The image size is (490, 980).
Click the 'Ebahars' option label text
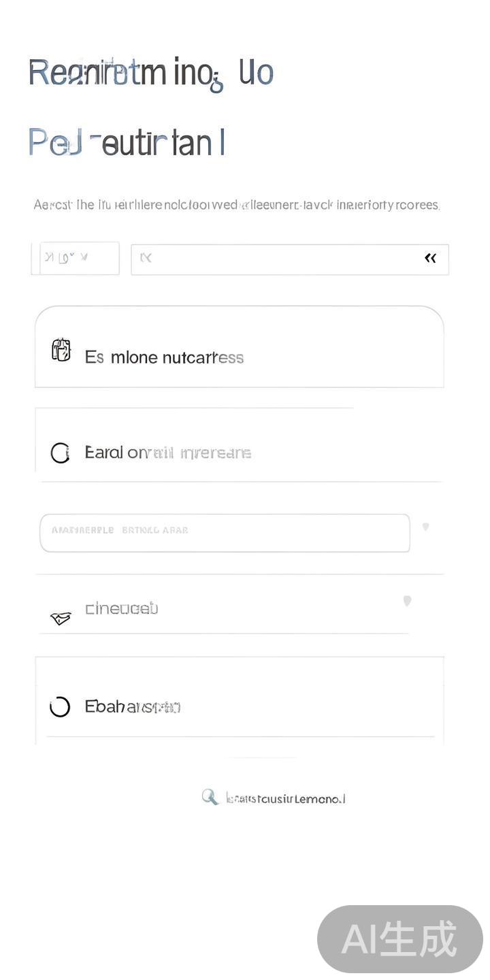click(x=132, y=707)
